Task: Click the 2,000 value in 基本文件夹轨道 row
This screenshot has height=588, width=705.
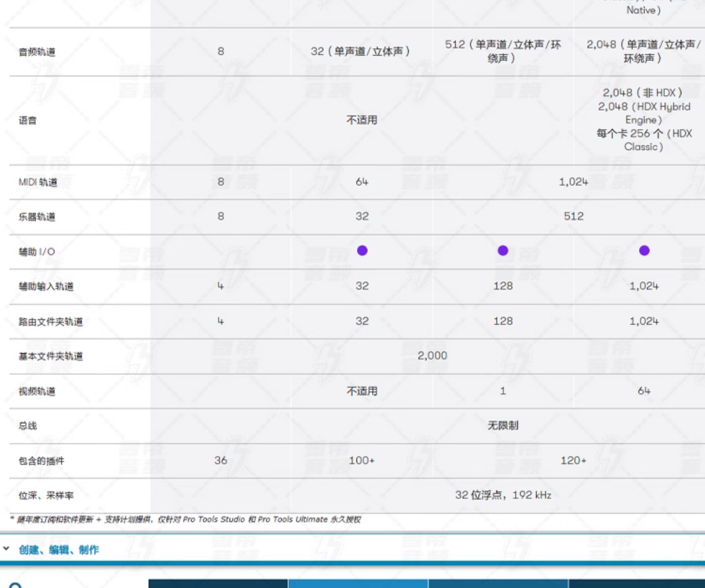Action: coord(432,356)
